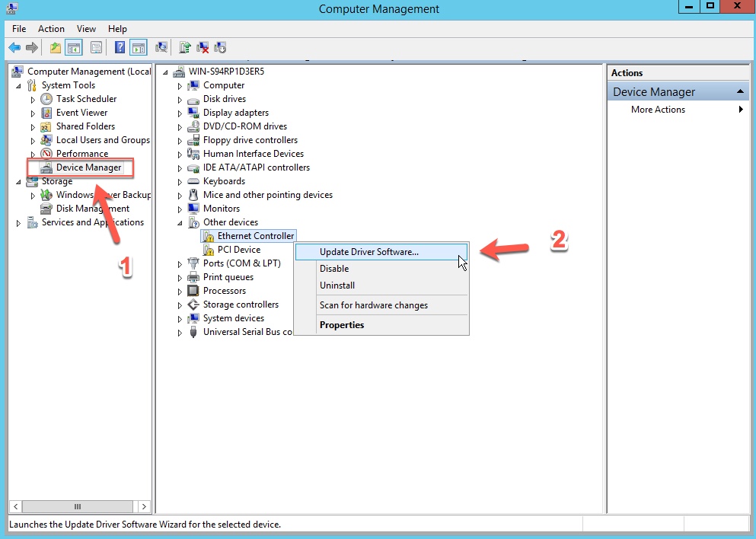756x539 pixels.
Task: Select Performance in the console tree
Action: pyautogui.click(x=82, y=154)
